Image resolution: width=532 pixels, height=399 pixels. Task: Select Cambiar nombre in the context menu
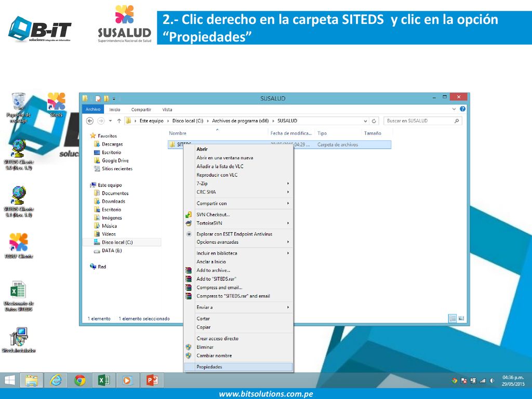[238, 355]
